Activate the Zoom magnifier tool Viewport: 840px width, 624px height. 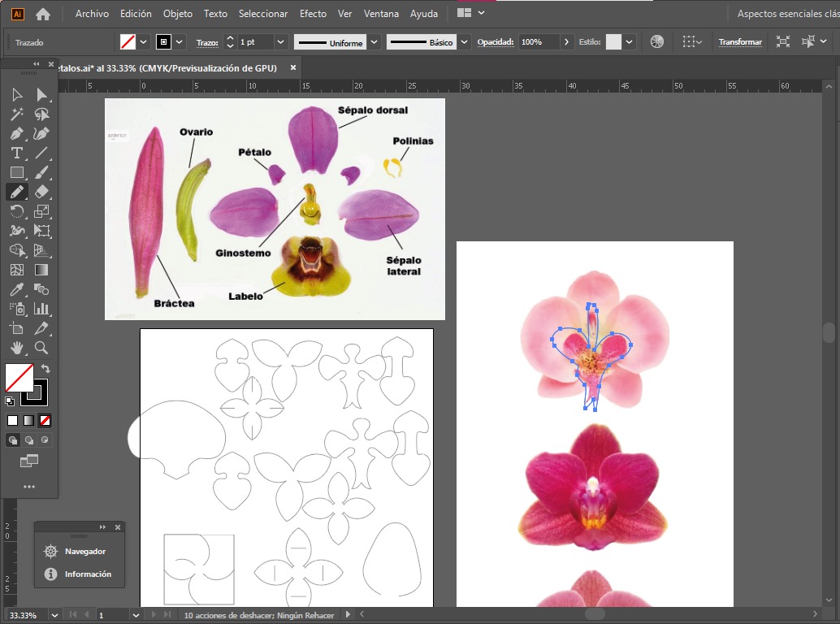(x=41, y=348)
